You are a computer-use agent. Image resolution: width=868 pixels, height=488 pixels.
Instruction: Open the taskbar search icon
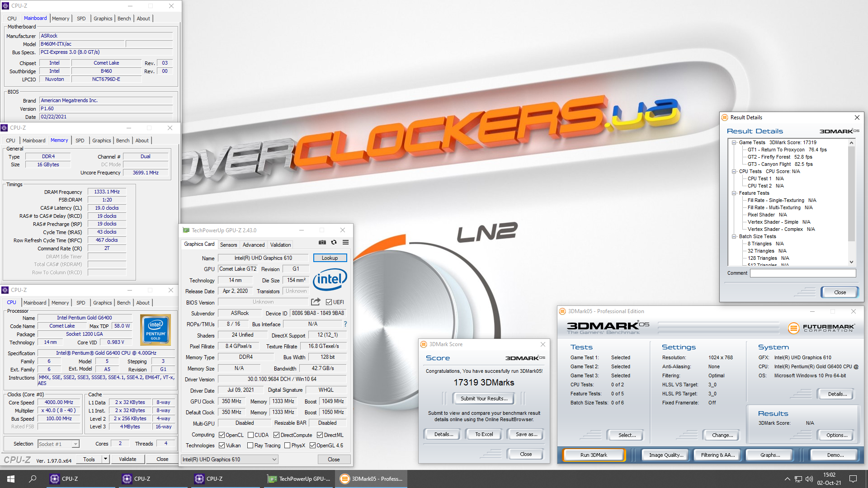click(x=33, y=479)
